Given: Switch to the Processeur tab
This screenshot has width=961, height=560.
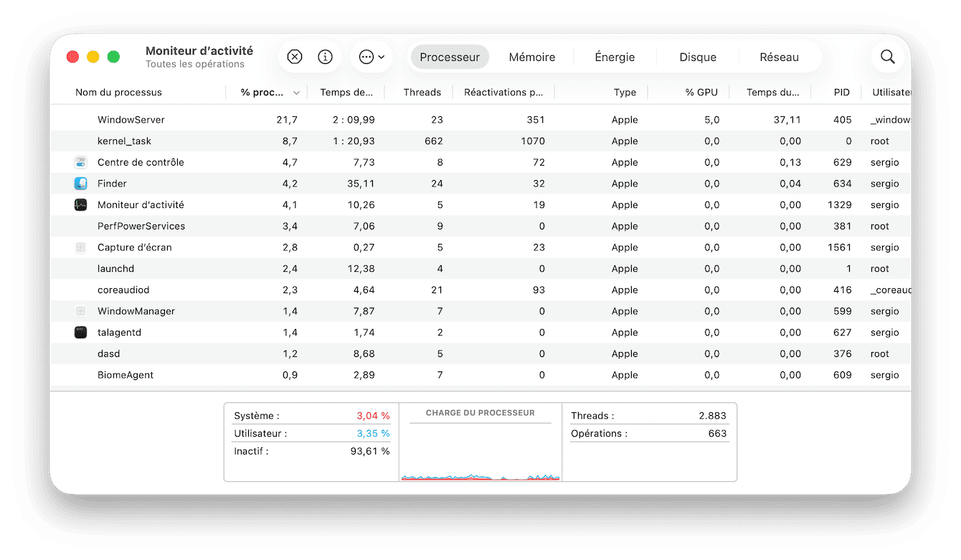Looking at the screenshot, I should tap(450, 57).
